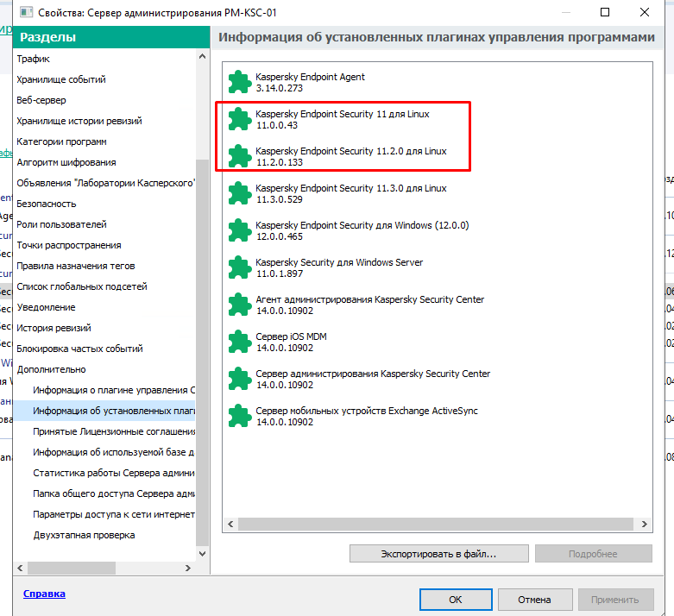Click the Применить button

click(x=615, y=600)
